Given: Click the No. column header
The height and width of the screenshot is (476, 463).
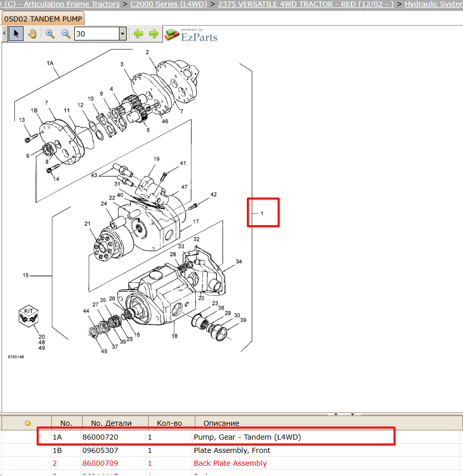Looking at the screenshot, I should (x=66, y=423).
